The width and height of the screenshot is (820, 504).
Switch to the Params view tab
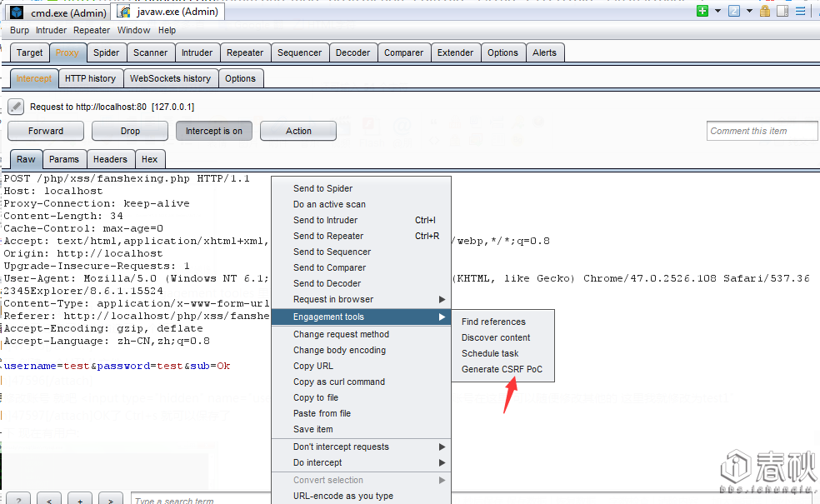tap(64, 159)
